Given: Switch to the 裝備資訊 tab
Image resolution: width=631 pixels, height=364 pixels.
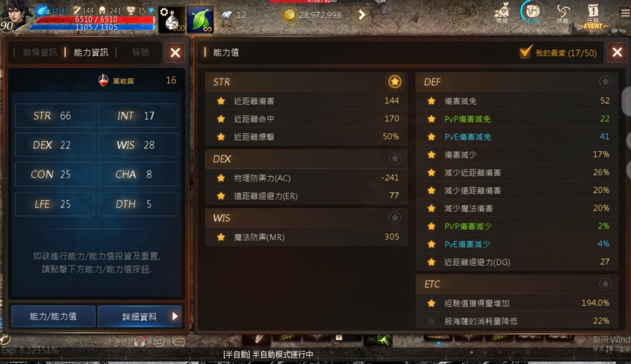Looking at the screenshot, I should pyautogui.click(x=40, y=53).
